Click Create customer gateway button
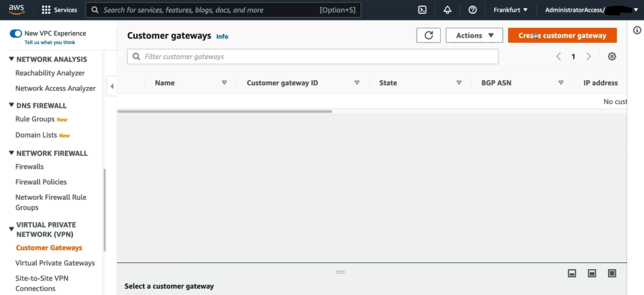The image size is (644, 295). click(x=562, y=35)
